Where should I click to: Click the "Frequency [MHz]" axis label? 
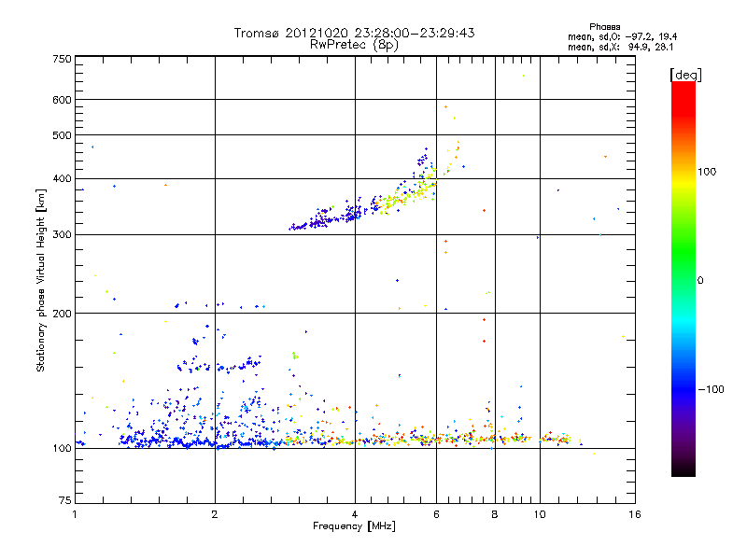coord(354,526)
